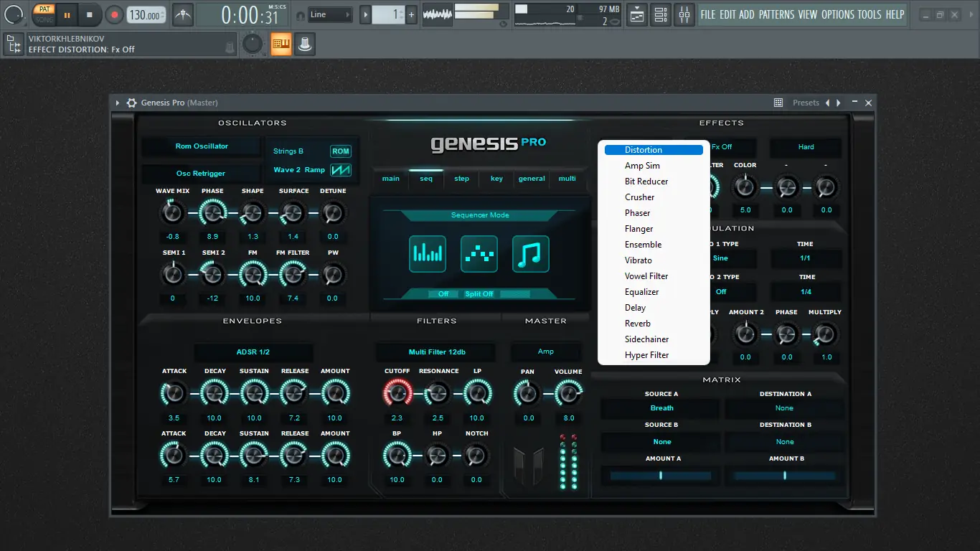Click the Rom Oscillator button
The width and height of the screenshot is (980, 551).
[x=202, y=146]
